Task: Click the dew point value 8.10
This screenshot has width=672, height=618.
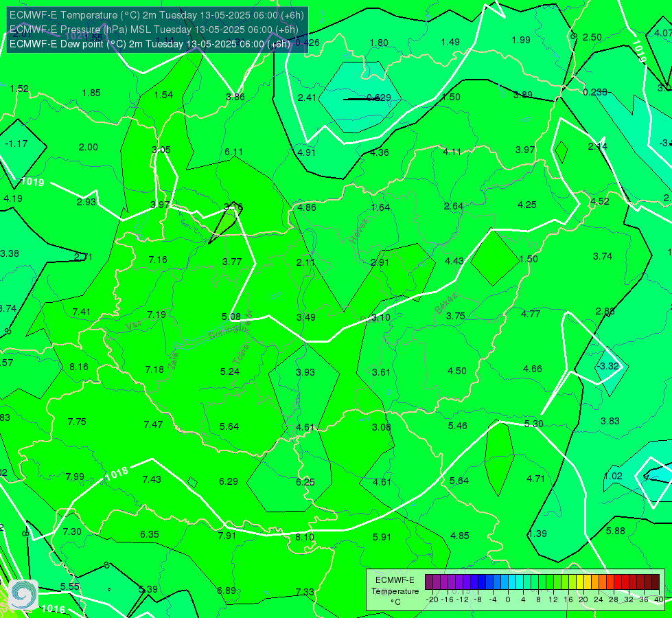Action: point(305,537)
